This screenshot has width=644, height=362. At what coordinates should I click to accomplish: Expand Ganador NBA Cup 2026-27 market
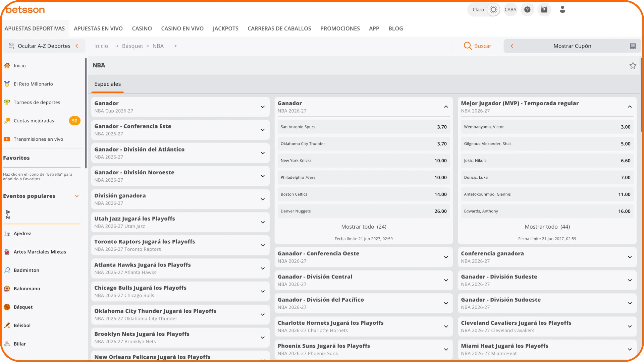click(180, 107)
